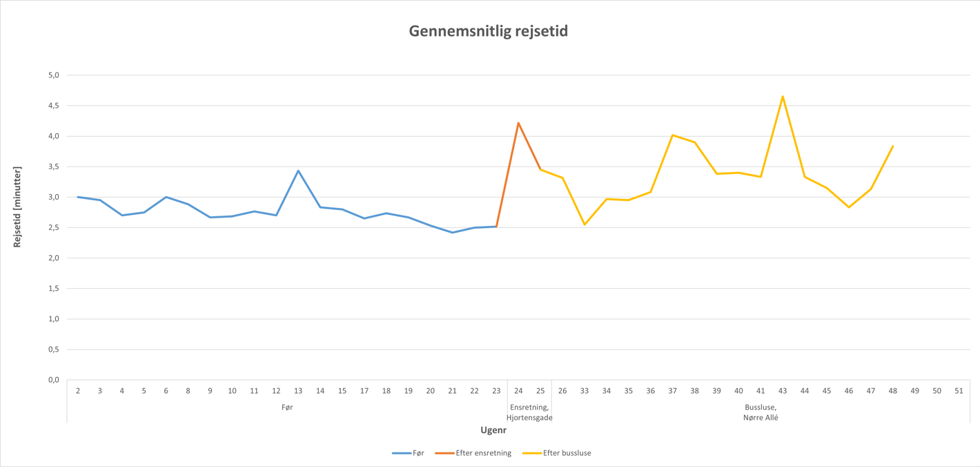Image resolution: width=980 pixels, height=467 pixels.
Task: Select the orange Efter ensretning legend marker
Action: 444,453
